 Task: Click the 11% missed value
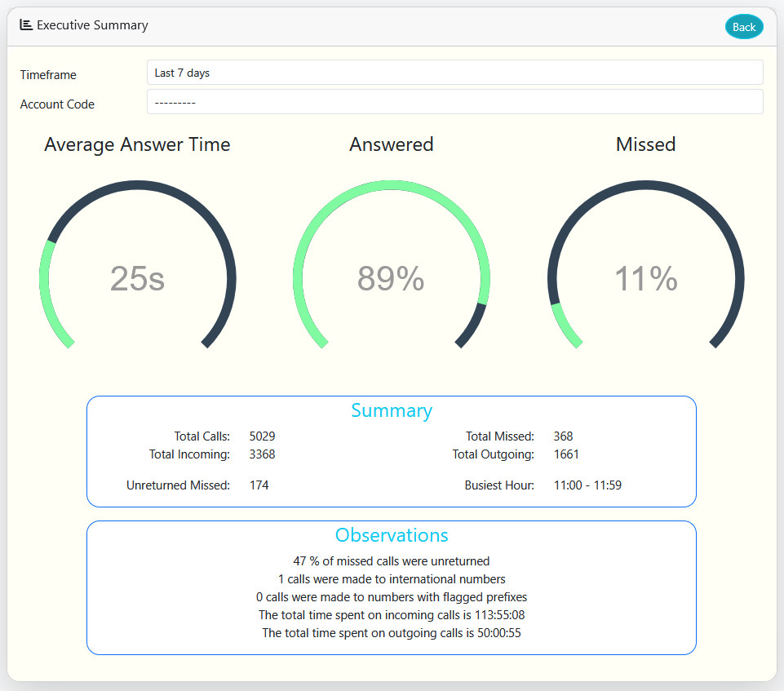[x=645, y=279]
